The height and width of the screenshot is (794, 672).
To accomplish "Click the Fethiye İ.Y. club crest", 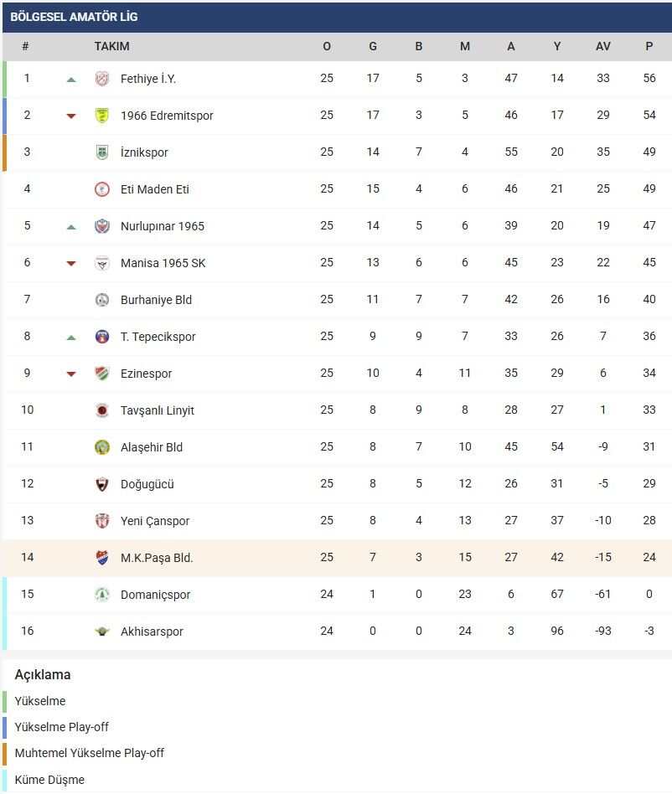I will click(x=101, y=79).
